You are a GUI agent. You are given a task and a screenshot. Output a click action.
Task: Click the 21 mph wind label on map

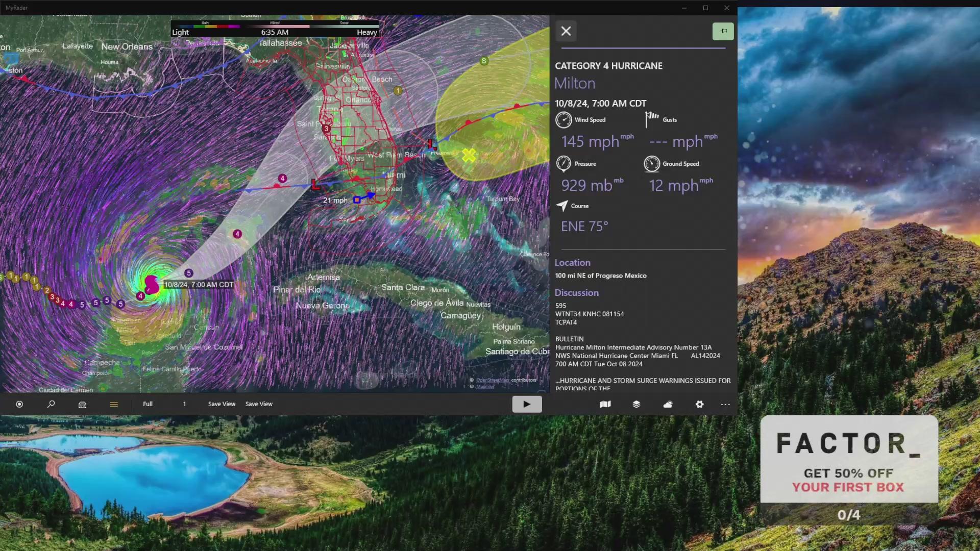pos(335,201)
